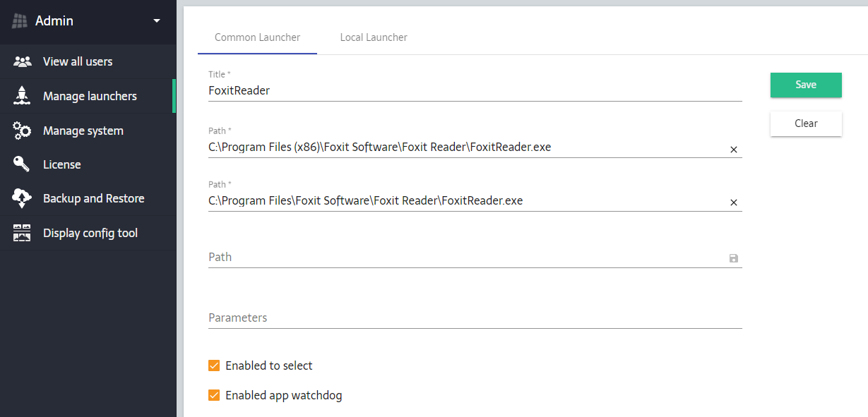Remove the Program Files (x86) path entry
Image resolution: width=868 pixels, height=417 pixels.
click(x=733, y=150)
